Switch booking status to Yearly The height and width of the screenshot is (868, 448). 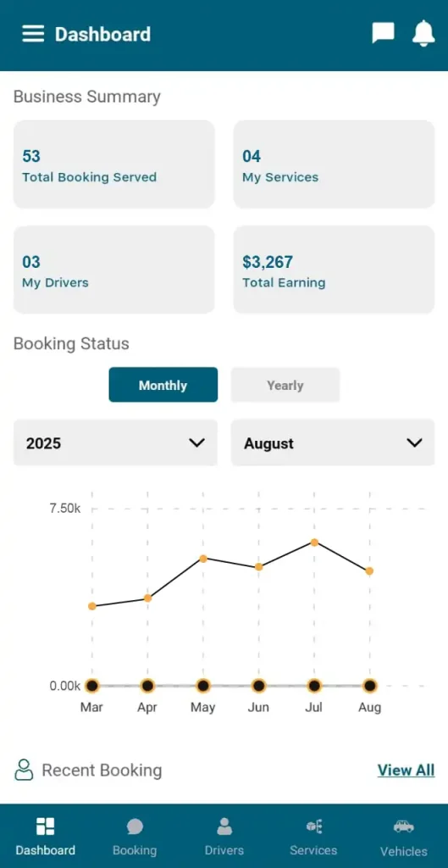(x=285, y=385)
